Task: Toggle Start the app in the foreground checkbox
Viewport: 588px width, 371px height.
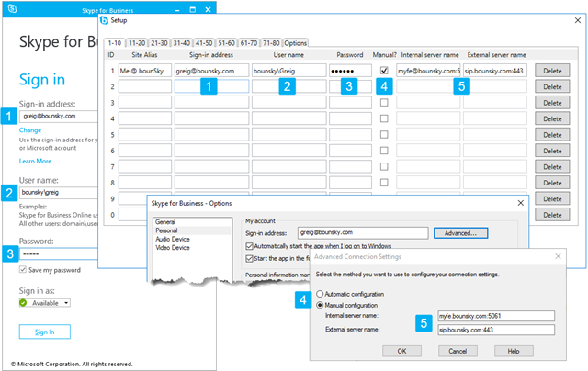Action: point(249,259)
